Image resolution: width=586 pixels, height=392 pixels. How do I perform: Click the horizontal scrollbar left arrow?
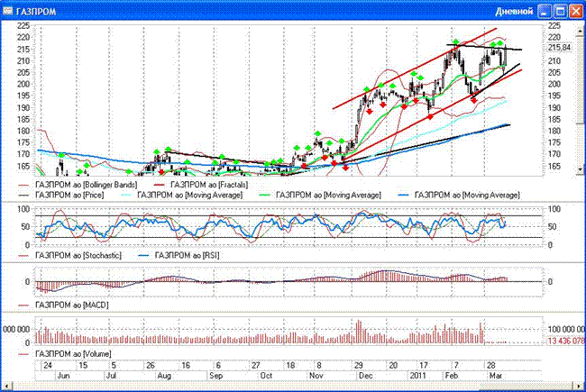coord(6,386)
